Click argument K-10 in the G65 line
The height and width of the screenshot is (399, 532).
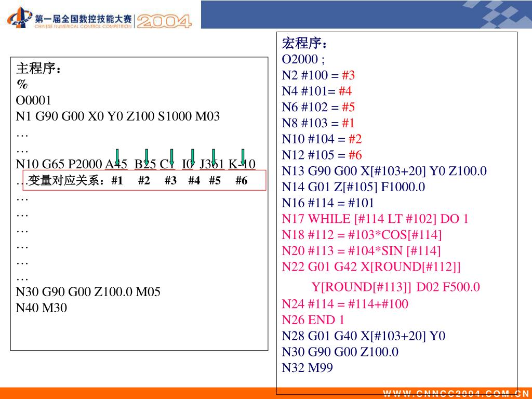click(x=242, y=164)
